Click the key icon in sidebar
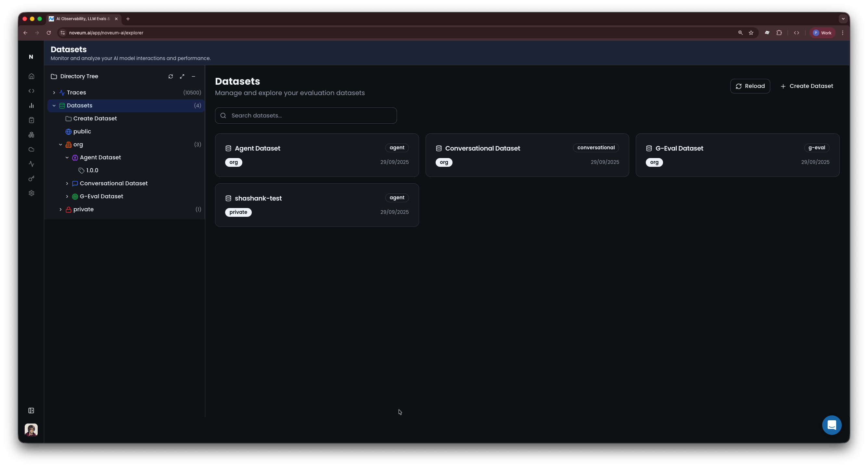868x467 pixels. coord(31,178)
